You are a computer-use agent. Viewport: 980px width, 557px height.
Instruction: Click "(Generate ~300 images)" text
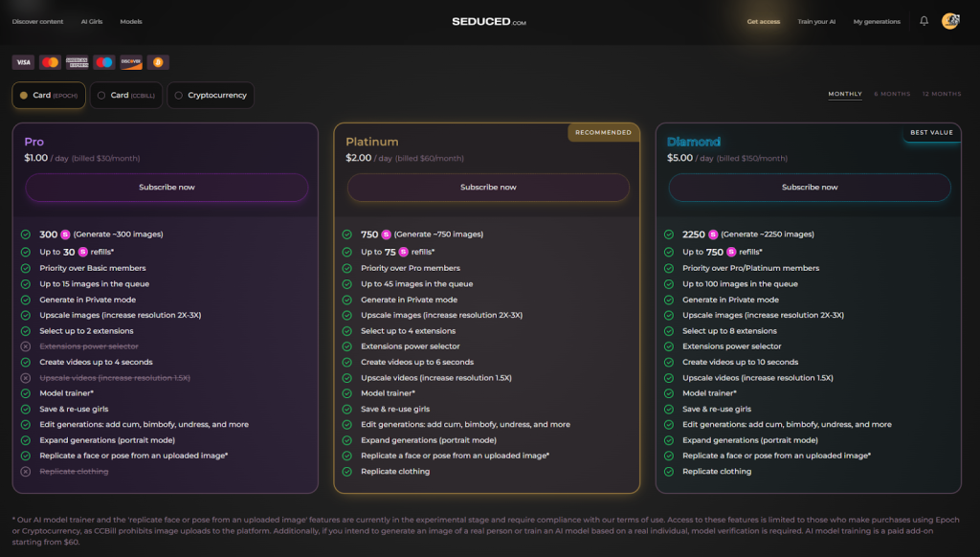tap(118, 234)
